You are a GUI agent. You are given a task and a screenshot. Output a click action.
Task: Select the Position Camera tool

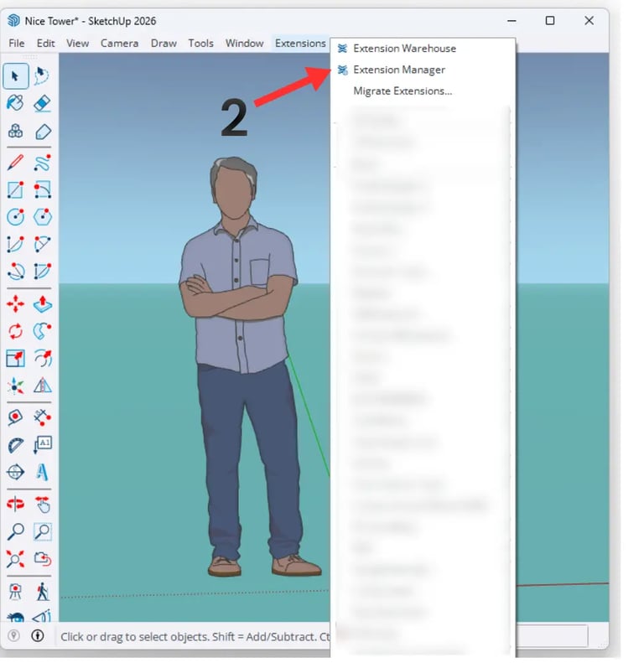tap(16, 592)
